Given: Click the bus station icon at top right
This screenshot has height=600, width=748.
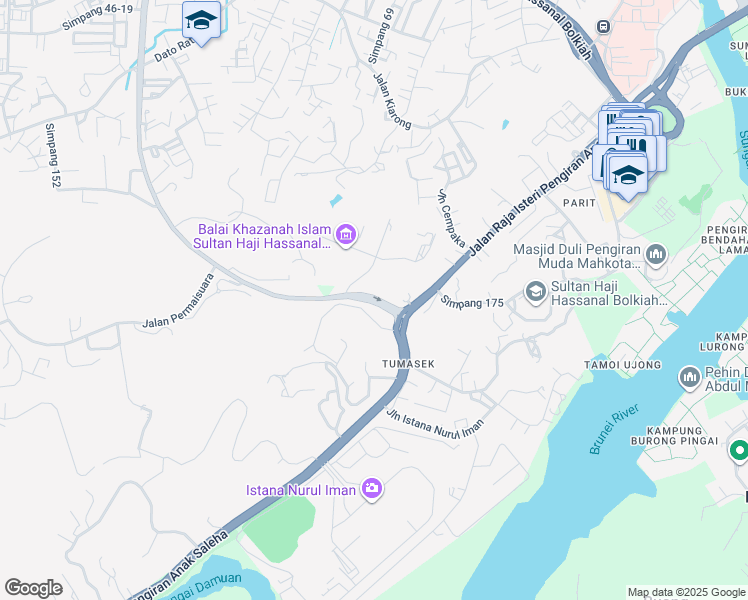Looking at the screenshot, I should (x=603, y=26).
